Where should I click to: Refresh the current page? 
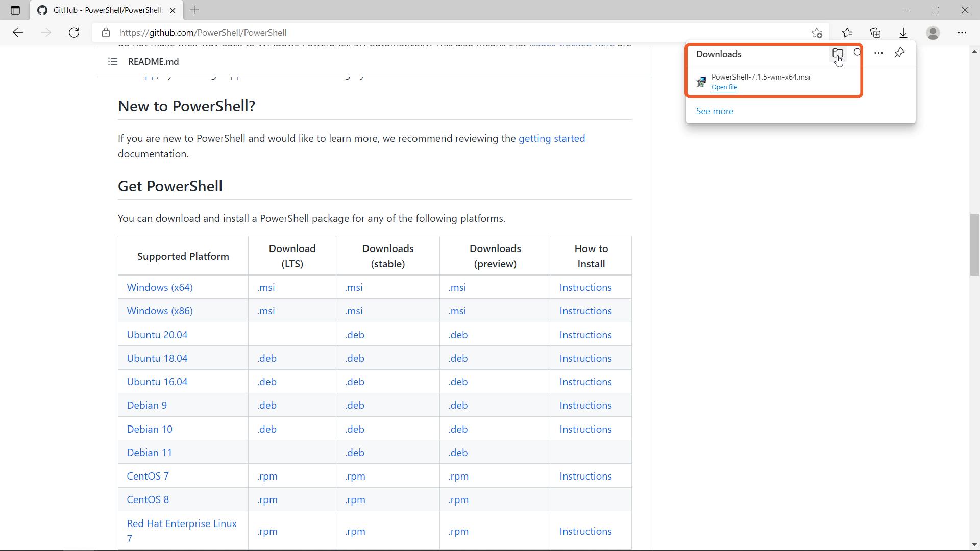tap(74, 33)
